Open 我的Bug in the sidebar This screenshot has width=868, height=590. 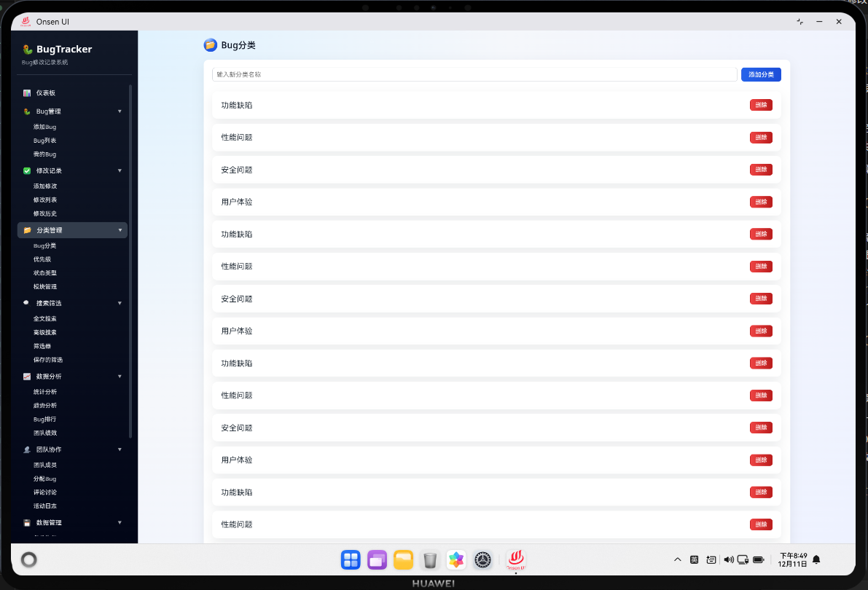45,154
